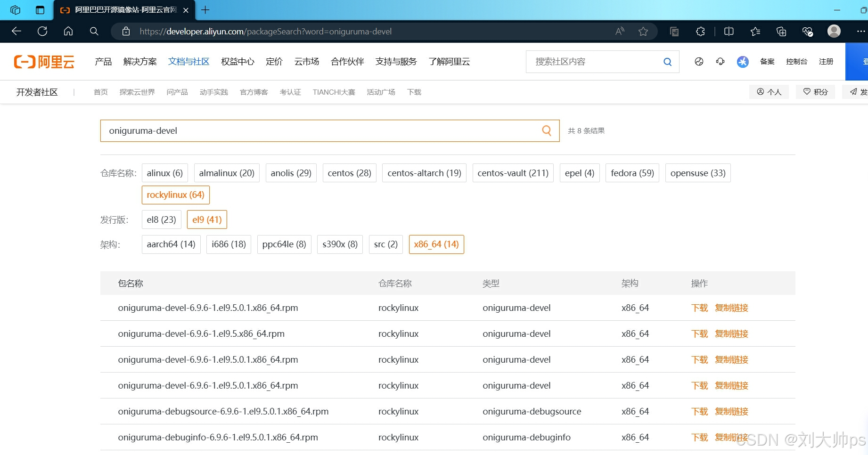The height and width of the screenshot is (455, 868).
Task: Open the 探索云世界 tab
Action: coord(137,92)
